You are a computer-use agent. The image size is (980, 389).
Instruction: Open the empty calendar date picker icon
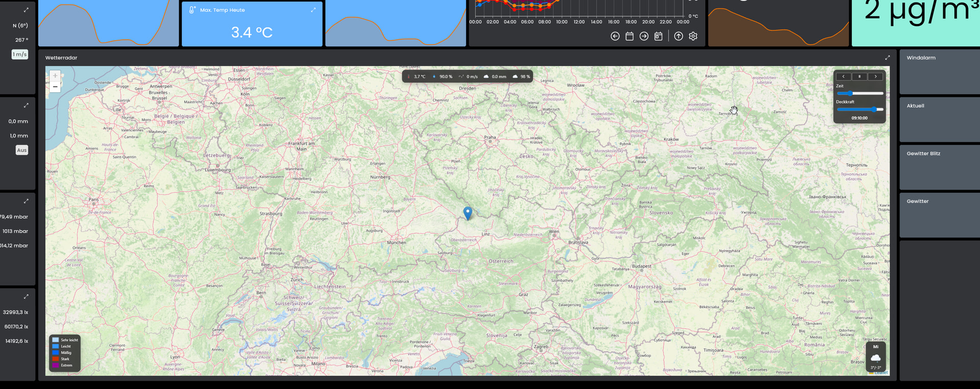629,36
